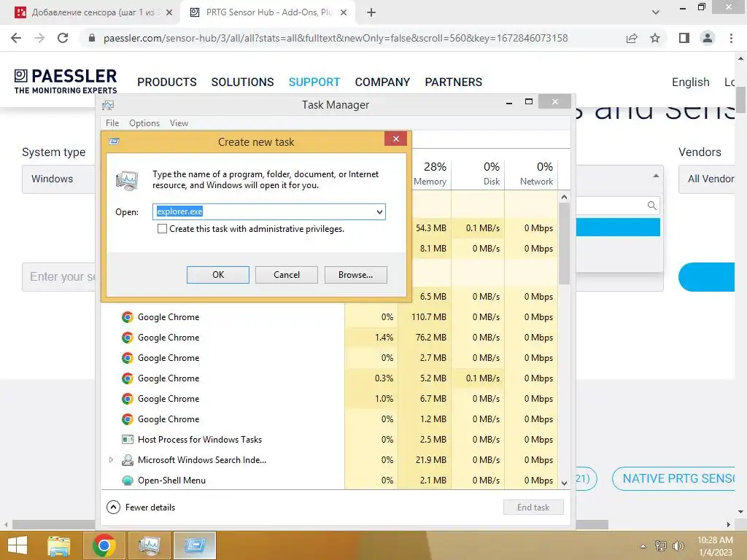Click the NATIVE PRTG SENSORS filter pill
Image resolution: width=747 pixels, height=560 pixels.
[x=673, y=478]
